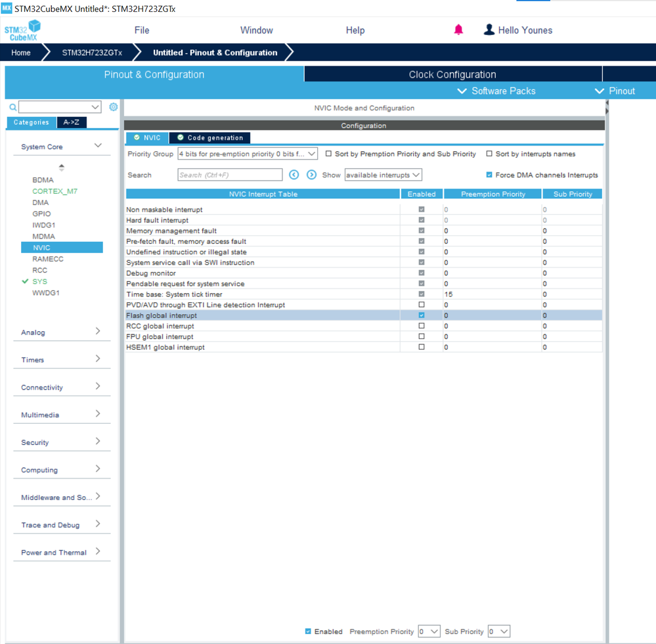Open the Priority Group dropdown
This screenshot has width=656, height=644.
(x=248, y=154)
